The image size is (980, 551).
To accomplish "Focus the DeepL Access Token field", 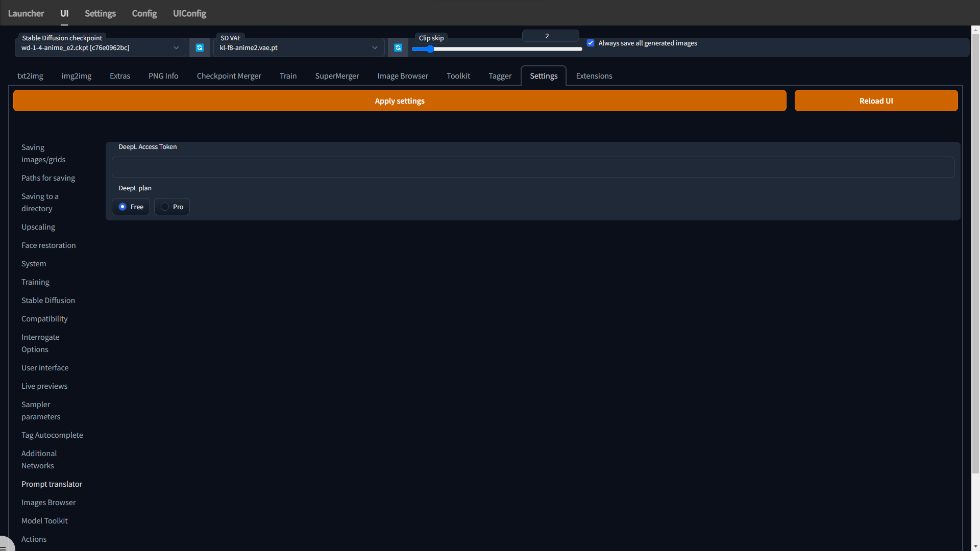I will click(532, 167).
